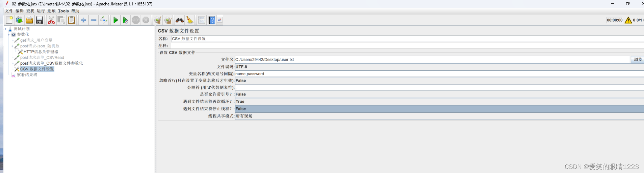Open the 遇到文件结束符再次循环 True dropdown

pyautogui.click(x=439, y=102)
